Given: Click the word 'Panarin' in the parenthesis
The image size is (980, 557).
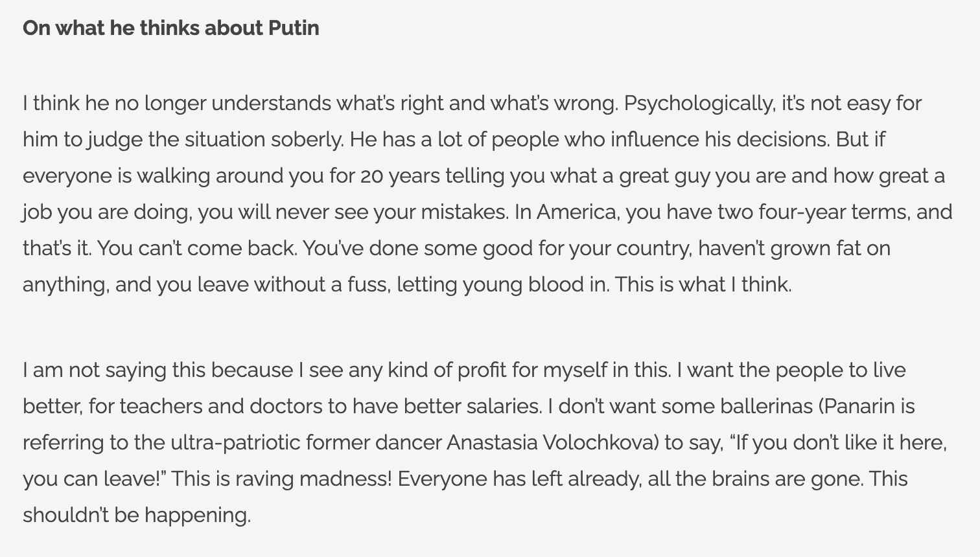Looking at the screenshot, I should pyautogui.click(x=860, y=407).
